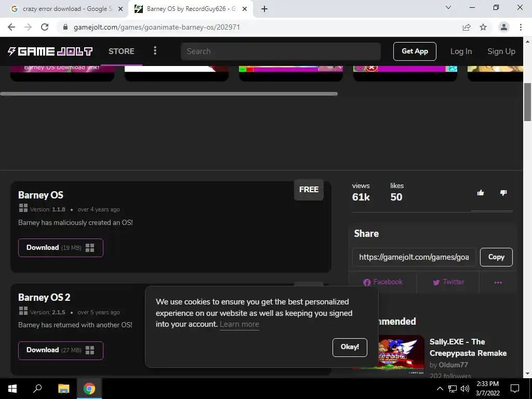532x399 pixels.
Task: Click the FREE price badge
Action: click(309, 189)
